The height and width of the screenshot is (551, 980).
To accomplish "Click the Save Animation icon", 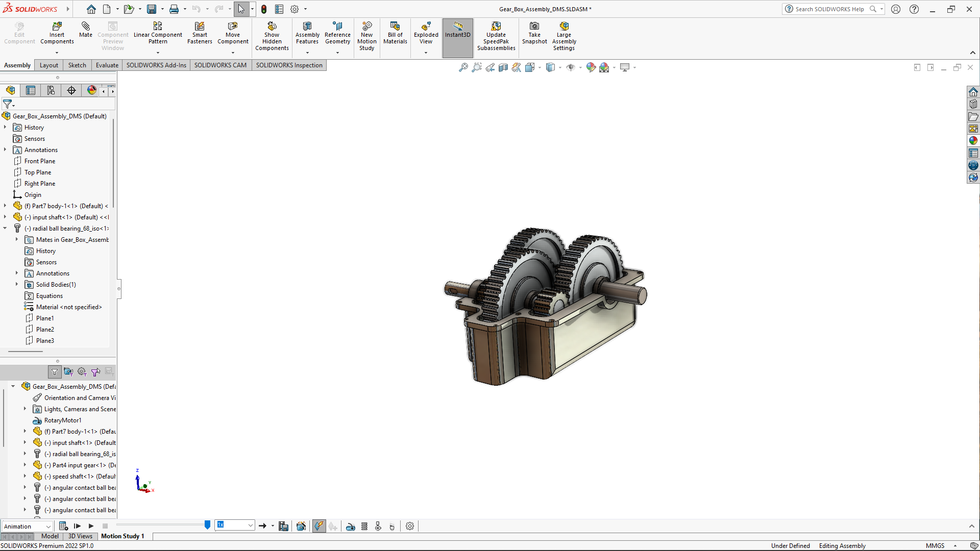I will (x=284, y=526).
